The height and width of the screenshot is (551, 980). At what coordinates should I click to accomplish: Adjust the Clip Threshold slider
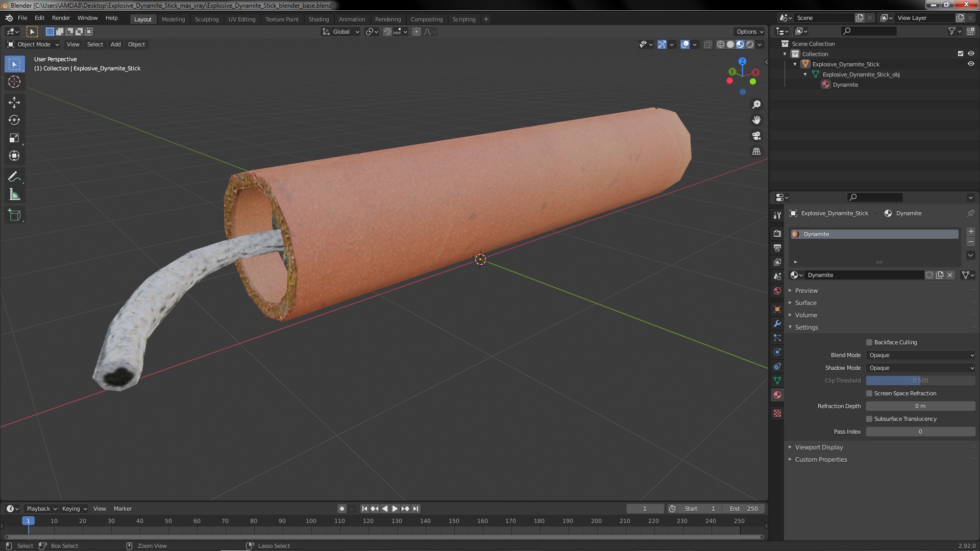pos(921,381)
